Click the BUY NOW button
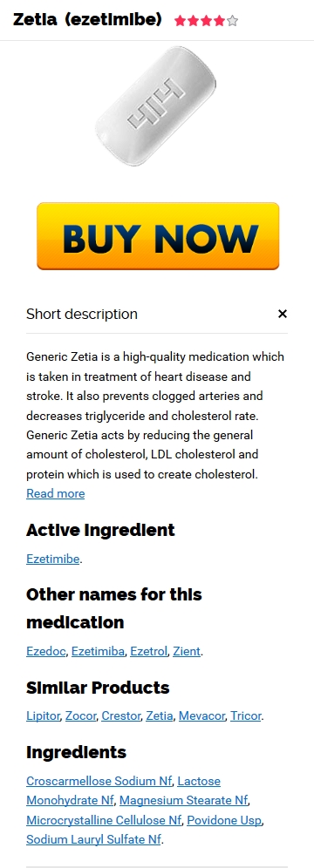The height and width of the screenshot is (868, 314). tap(158, 236)
